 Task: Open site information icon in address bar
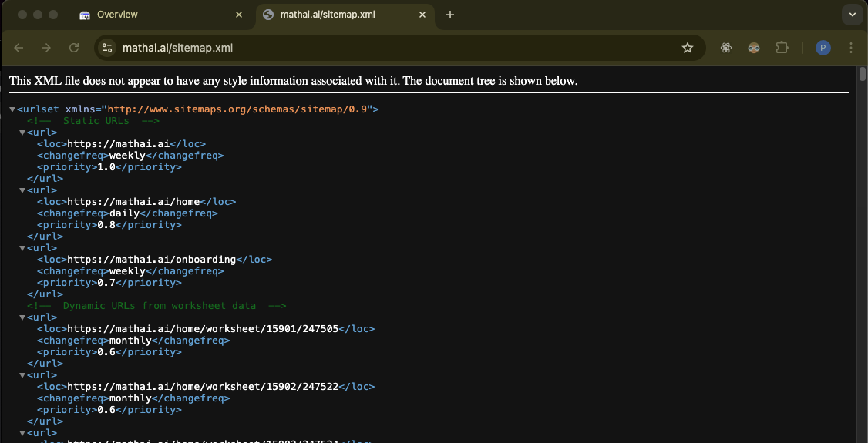tap(107, 48)
